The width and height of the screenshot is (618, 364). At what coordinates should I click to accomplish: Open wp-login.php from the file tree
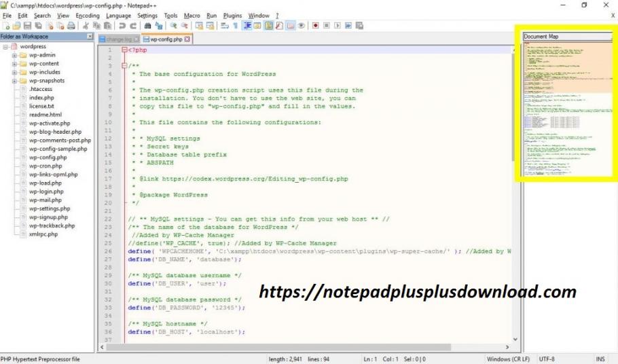pos(46,192)
